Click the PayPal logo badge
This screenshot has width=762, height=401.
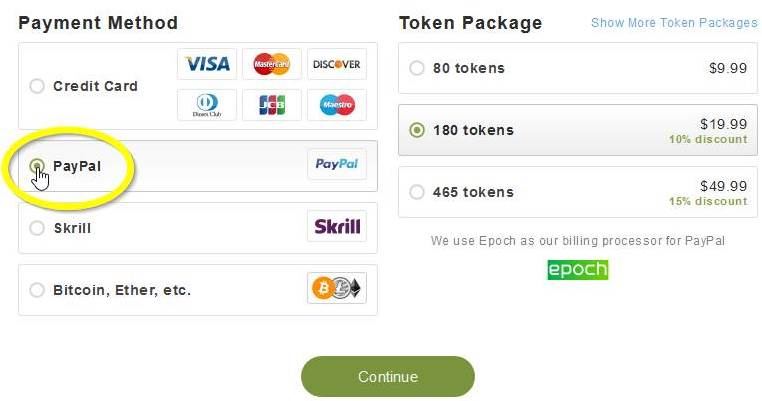pos(337,164)
